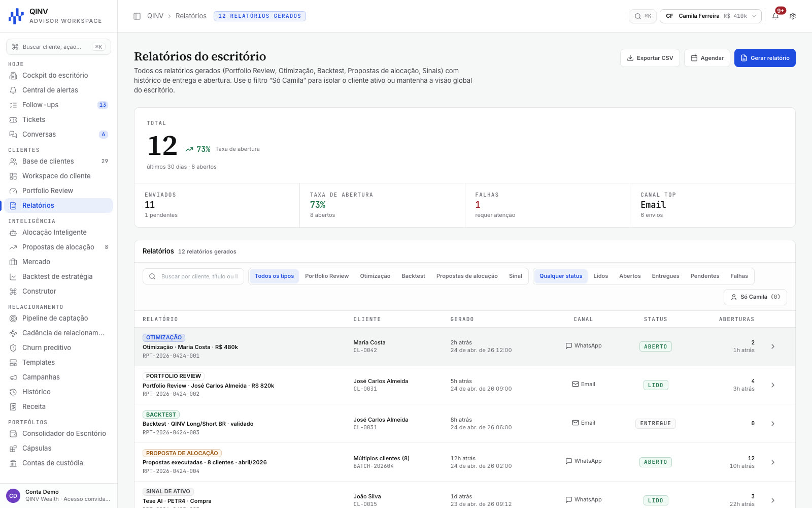Image resolution: width=812 pixels, height=508 pixels.
Task: Open Backtest de estratégia chart icon
Action: point(13,277)
